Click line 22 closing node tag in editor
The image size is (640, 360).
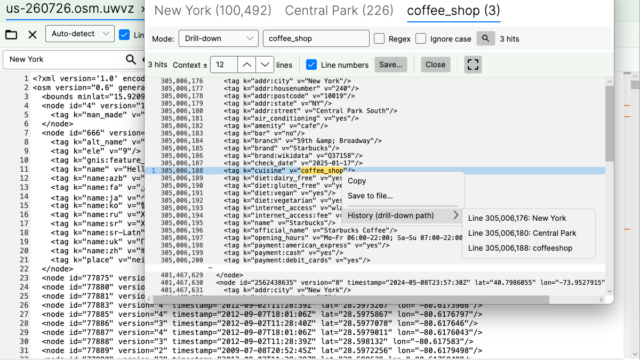57,269
